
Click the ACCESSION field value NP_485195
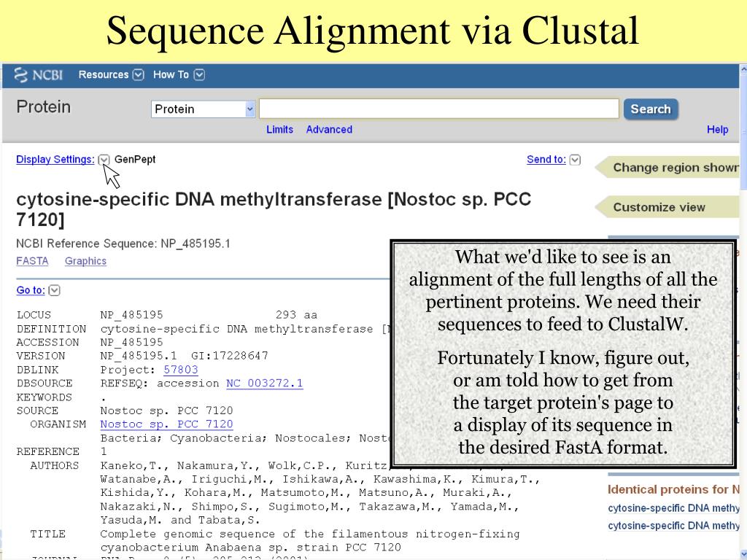click(131, 343)
